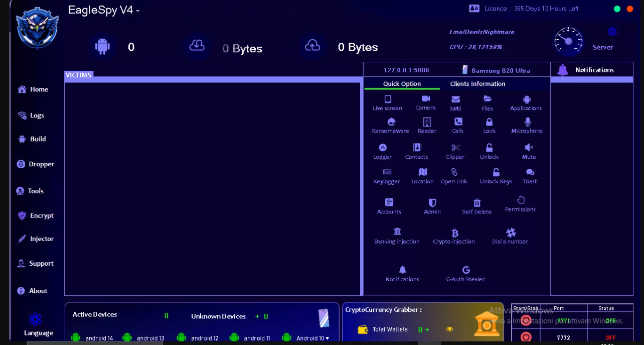
Task: Select the Microphone icon
Action: (x=528, y=122)
